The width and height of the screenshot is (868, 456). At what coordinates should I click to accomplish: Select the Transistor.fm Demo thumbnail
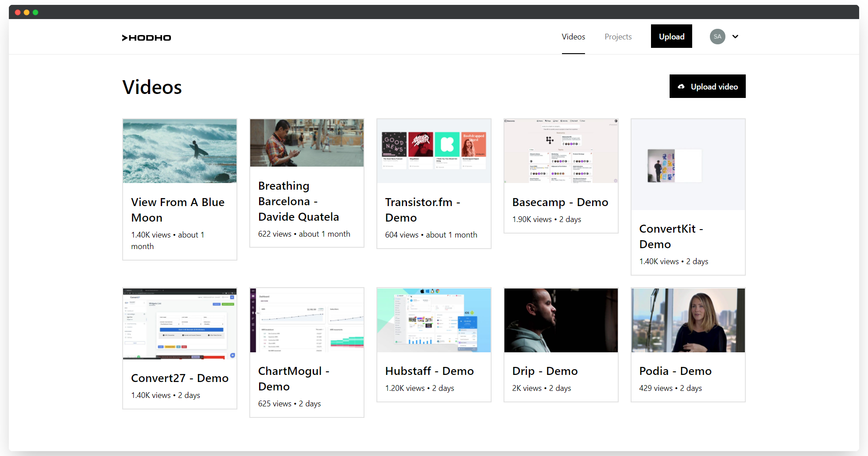click(x=434, y=151)
